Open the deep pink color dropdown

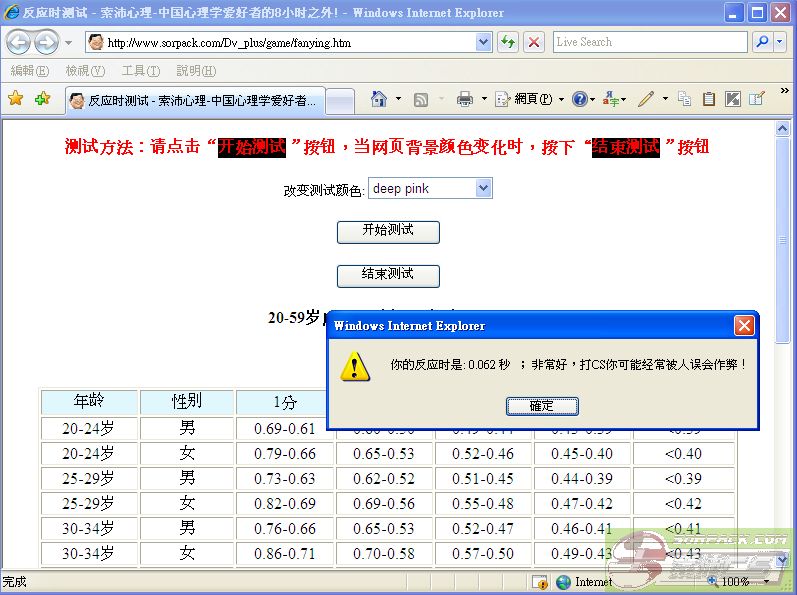coord(430,188)
